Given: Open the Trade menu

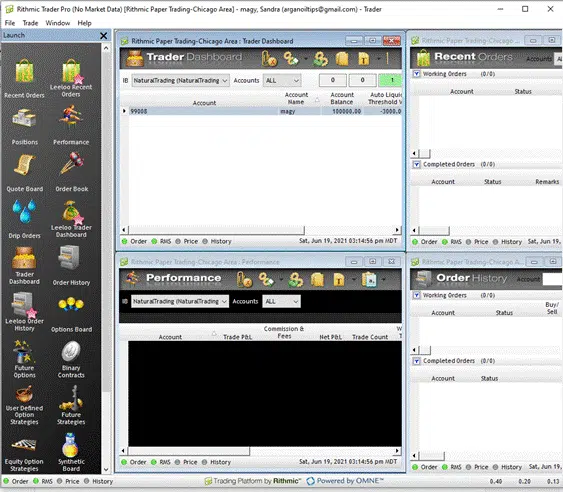Looking at the screenshot, I should (30, 23).
